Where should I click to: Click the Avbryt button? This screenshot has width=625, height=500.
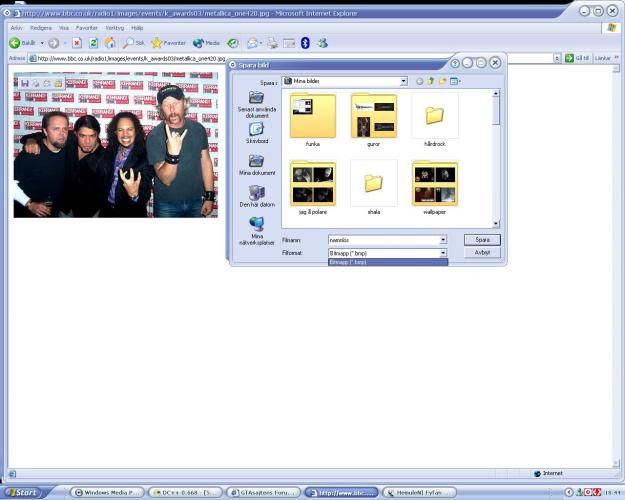(482, 253)
